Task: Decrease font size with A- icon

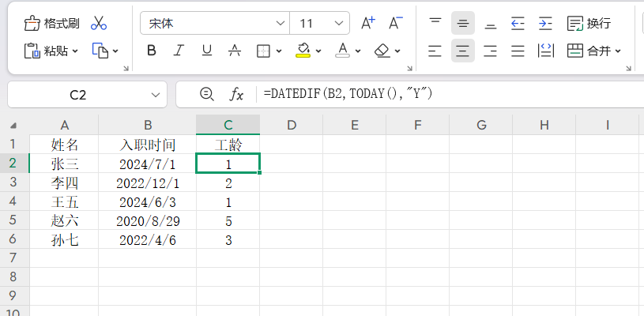Action: pyautogui.click(x=402, y=23)
